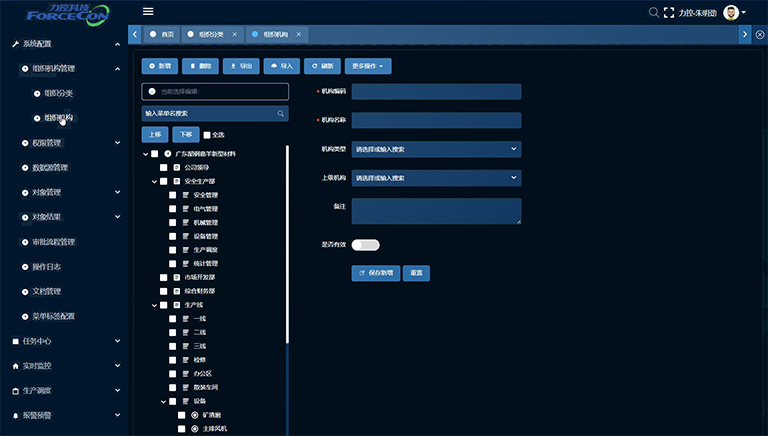Collapse the 生产线 tree node
Image resolution: width=768 pixels, height=436 pixels.
[x=154, y=305]
